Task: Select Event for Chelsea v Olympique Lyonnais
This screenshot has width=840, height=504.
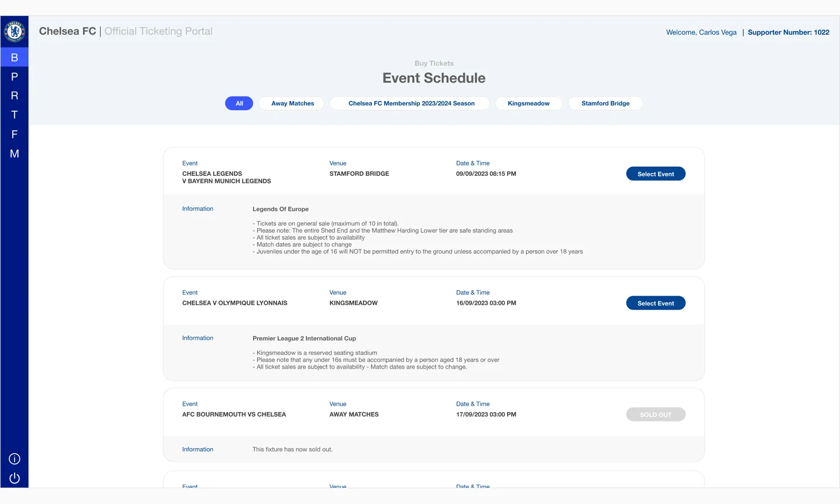Action: pos(656,303)
